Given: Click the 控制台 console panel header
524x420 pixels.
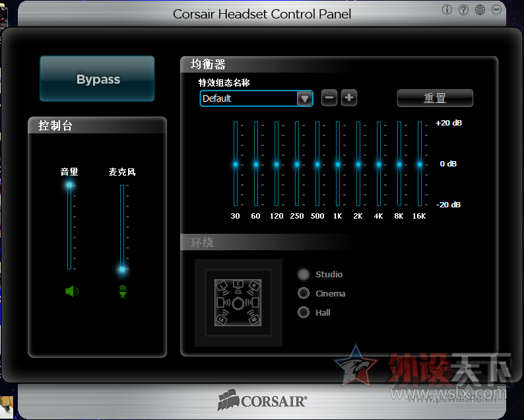Looking at the screenshot, I should [55, 125].
